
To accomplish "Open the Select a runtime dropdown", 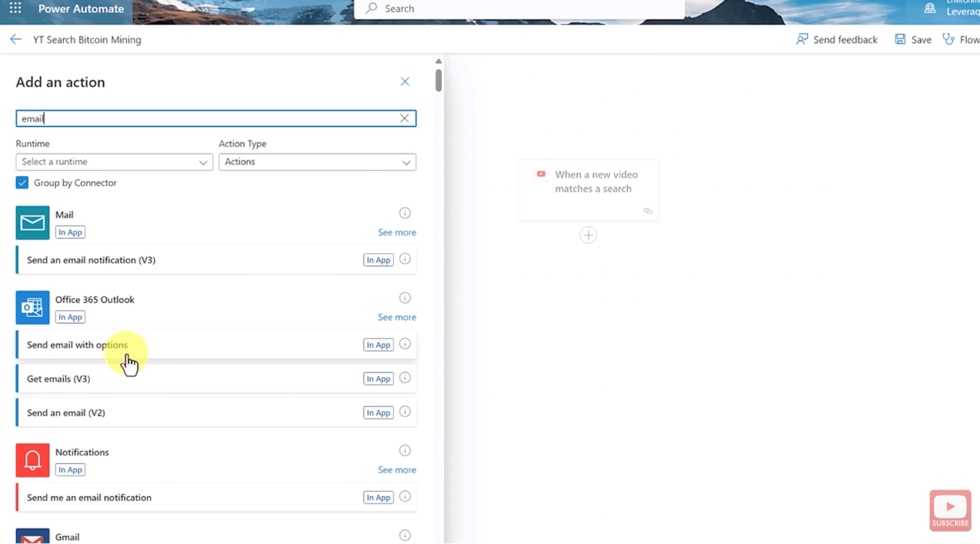I will coord(114,162).
